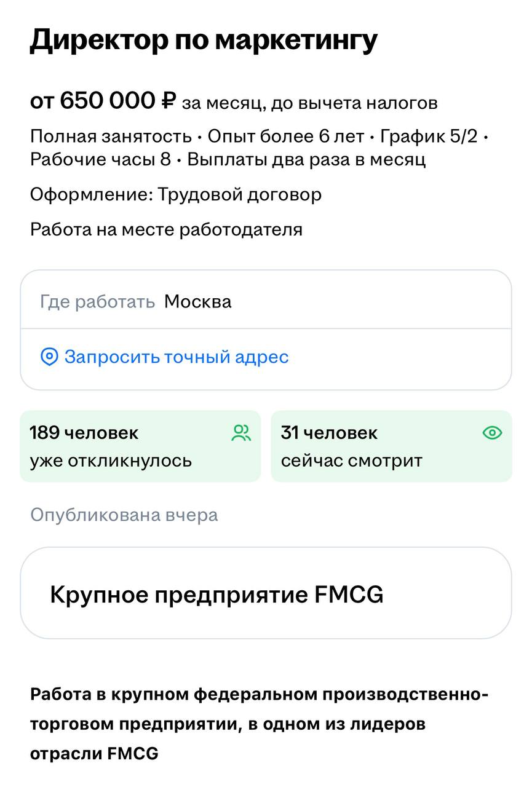Click the 'Опыт более 6 лет' requirement
This screenshot has width=532, height=787.
[286, 136]
